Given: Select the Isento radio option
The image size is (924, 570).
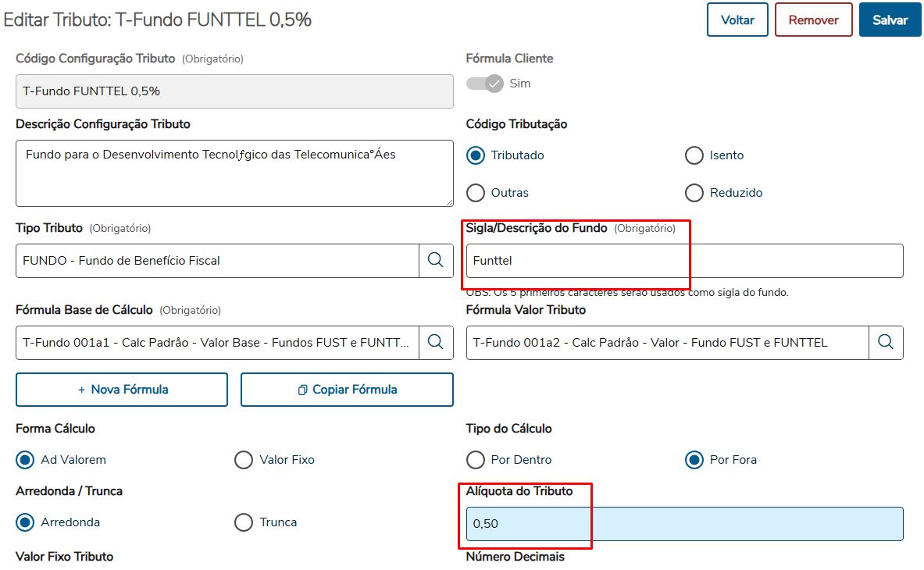Looking at the screenshot, I should tap(694, 155).
